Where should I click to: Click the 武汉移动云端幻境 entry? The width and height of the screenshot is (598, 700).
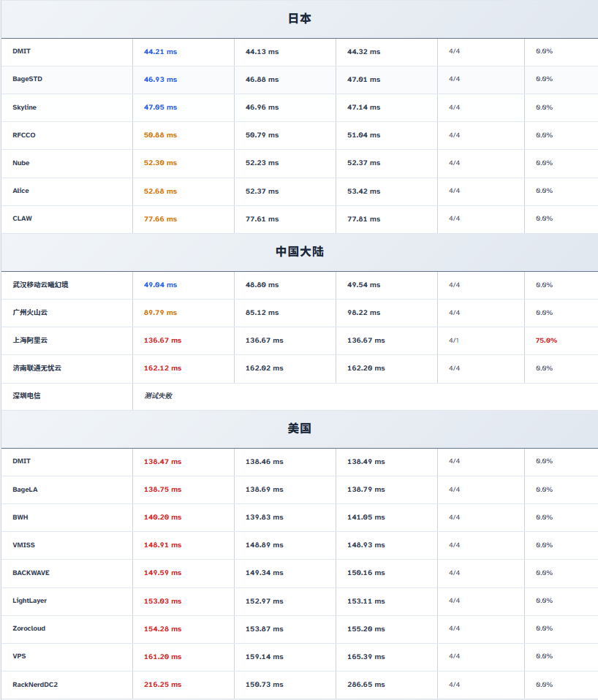pos(40,285)
